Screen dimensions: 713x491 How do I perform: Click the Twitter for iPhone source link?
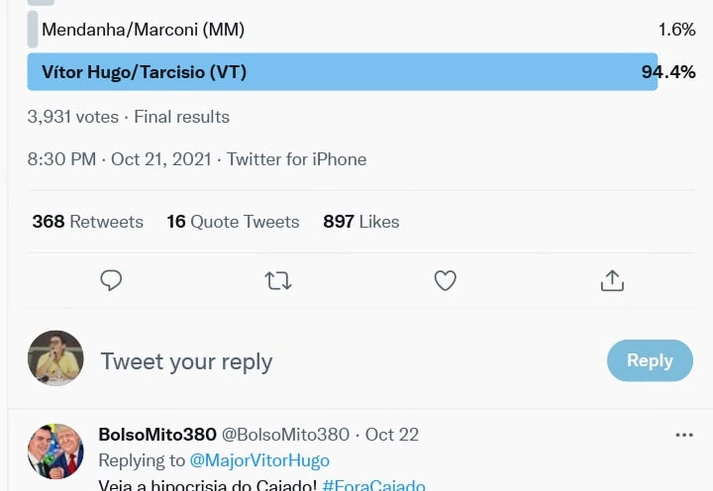coord(296,159)
